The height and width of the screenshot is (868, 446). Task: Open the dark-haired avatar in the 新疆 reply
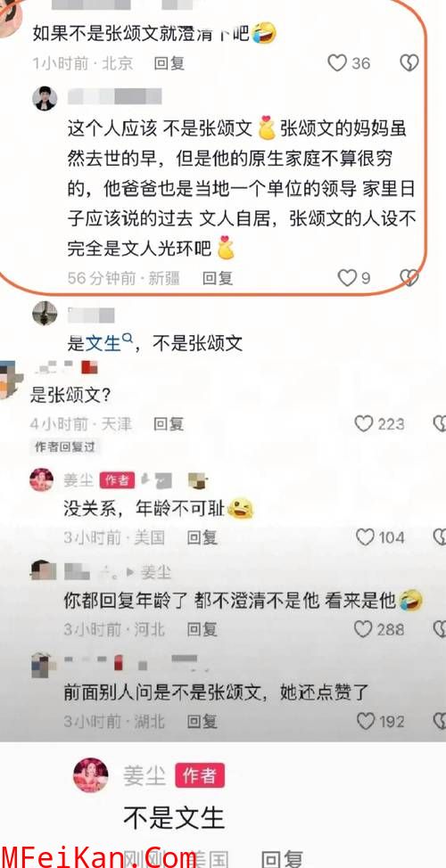(x=45, y=99)
